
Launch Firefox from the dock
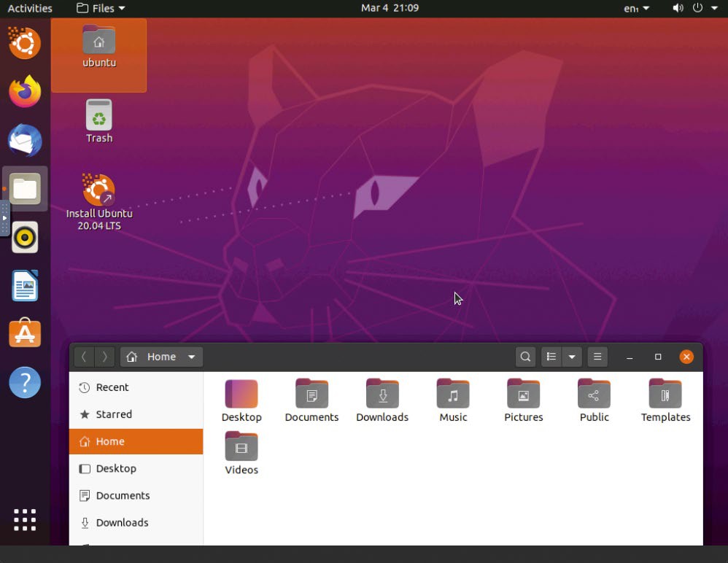25,91
